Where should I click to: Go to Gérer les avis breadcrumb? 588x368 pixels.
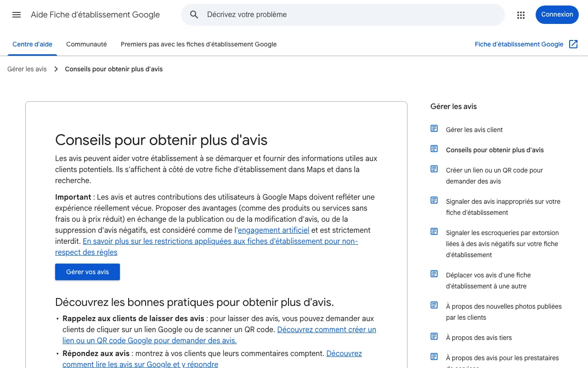click(x=27, y=69)
